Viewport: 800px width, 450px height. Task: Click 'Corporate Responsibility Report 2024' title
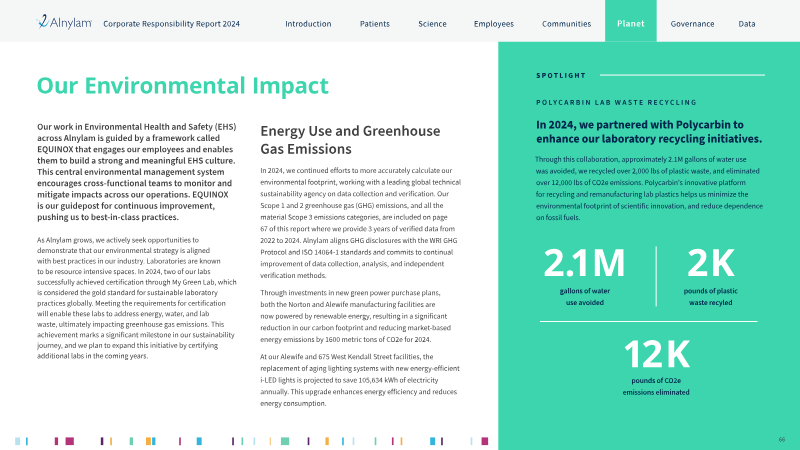pyautogui.click(x=171, y=23)
